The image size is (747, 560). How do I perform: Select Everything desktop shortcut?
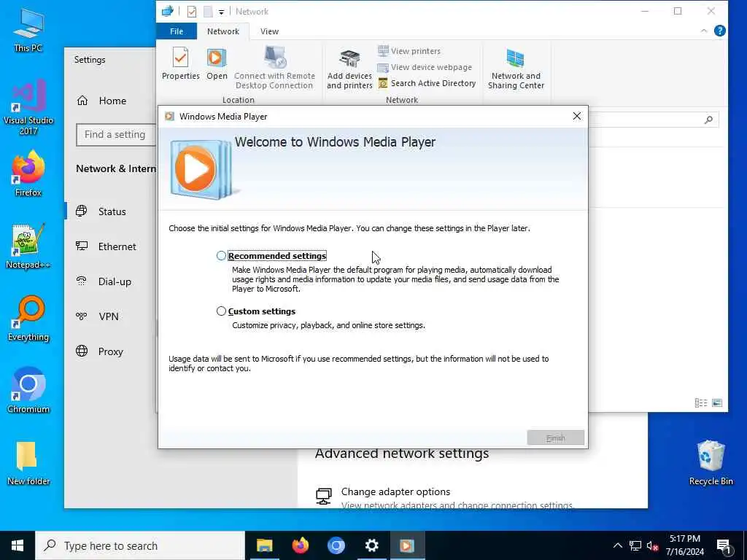point(28,319)
